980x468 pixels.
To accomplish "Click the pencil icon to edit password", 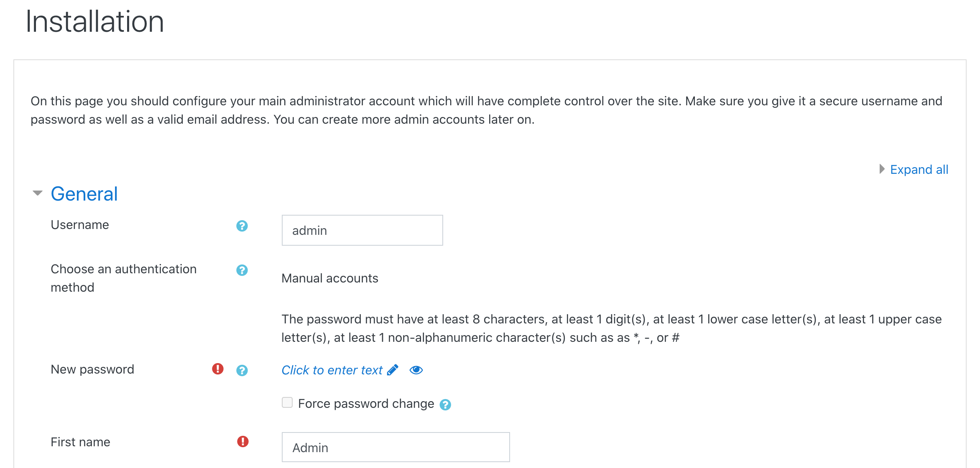I will coord(393,370).
